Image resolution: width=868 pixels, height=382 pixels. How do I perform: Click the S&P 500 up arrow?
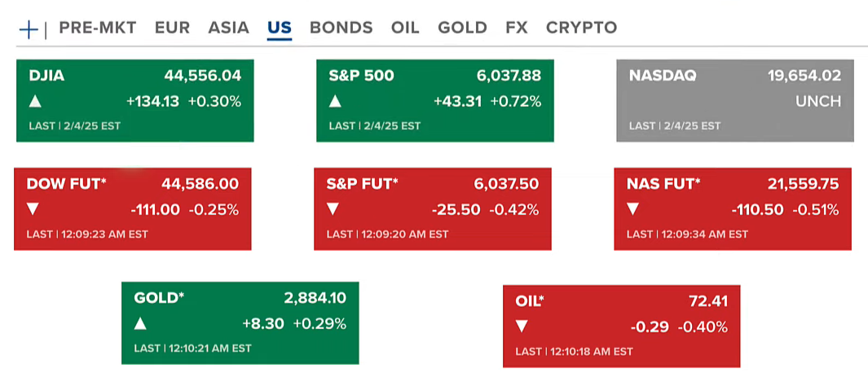click(335, 102)
